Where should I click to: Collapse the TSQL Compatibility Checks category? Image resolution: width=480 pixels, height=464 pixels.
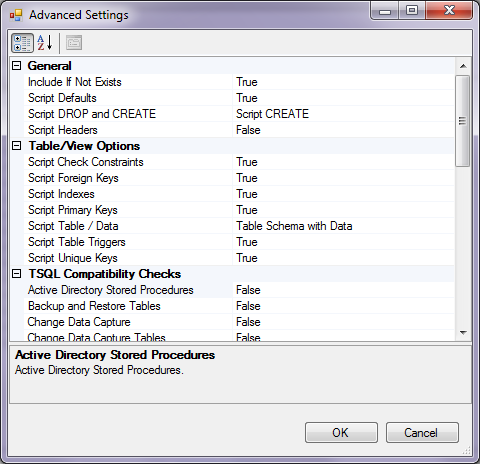coord(16,274)
